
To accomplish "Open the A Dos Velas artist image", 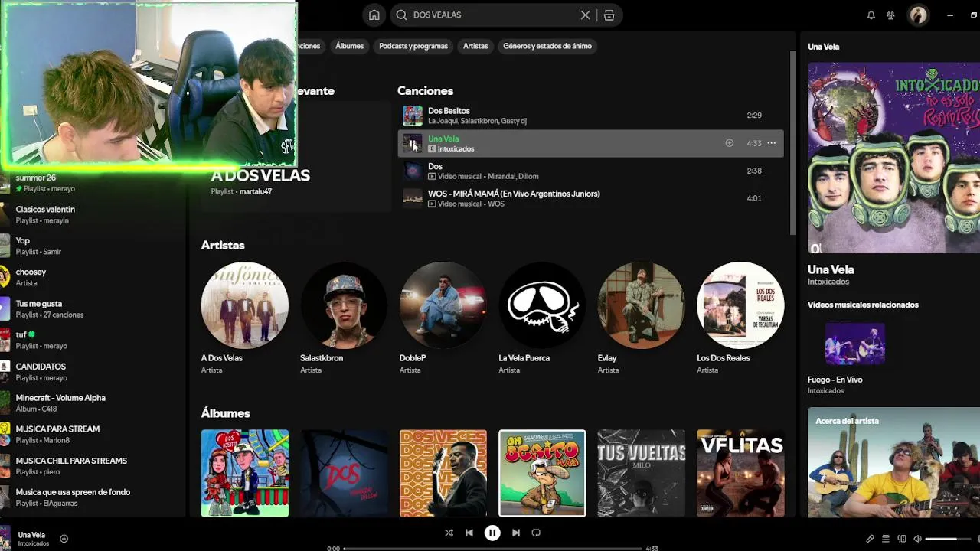I will click(245, 305).
